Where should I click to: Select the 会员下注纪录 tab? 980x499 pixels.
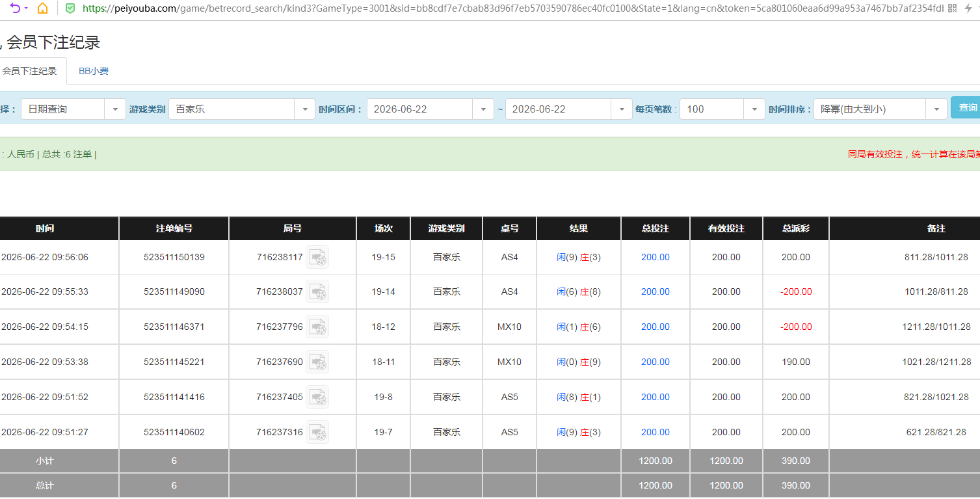click(30, 71)
